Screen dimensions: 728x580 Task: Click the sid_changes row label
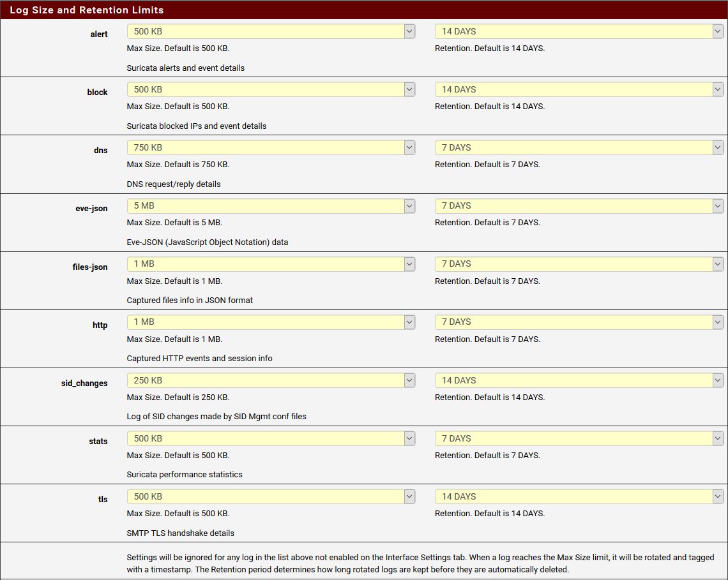84,383
